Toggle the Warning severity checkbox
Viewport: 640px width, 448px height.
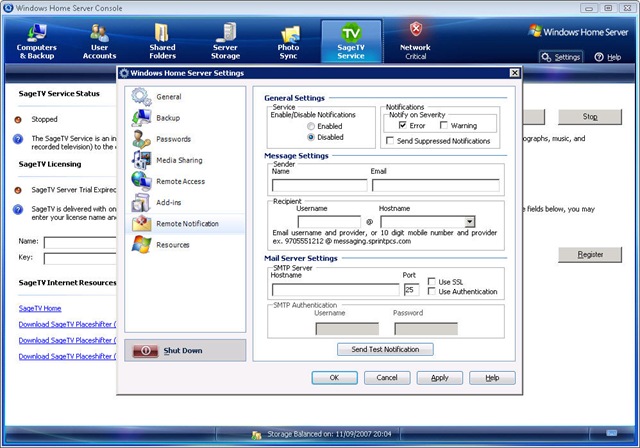444,125
